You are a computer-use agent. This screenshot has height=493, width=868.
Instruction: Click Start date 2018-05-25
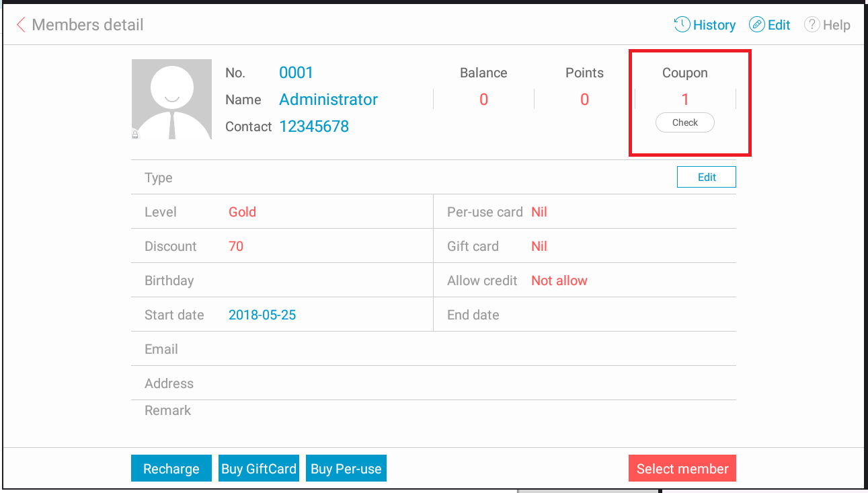click(x=262, y=315)
